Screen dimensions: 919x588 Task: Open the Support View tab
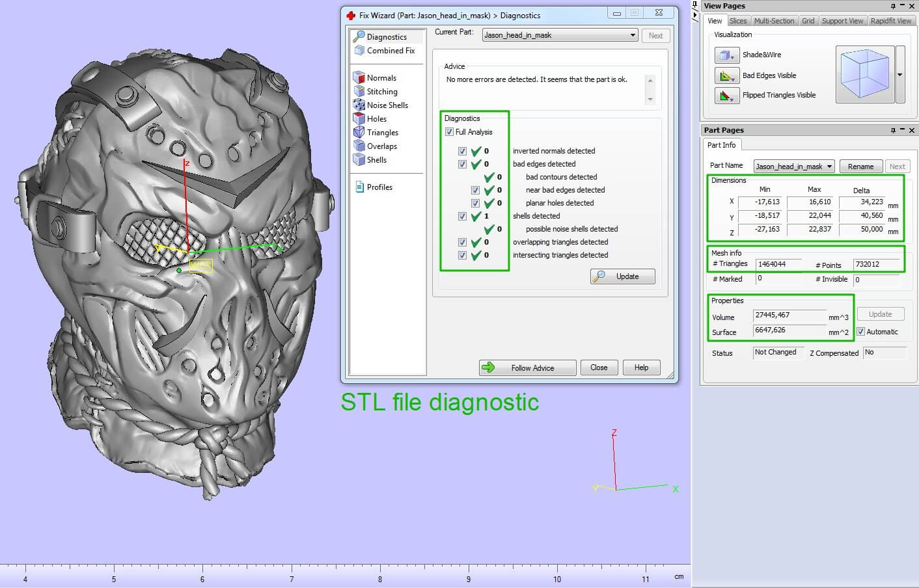842,21
